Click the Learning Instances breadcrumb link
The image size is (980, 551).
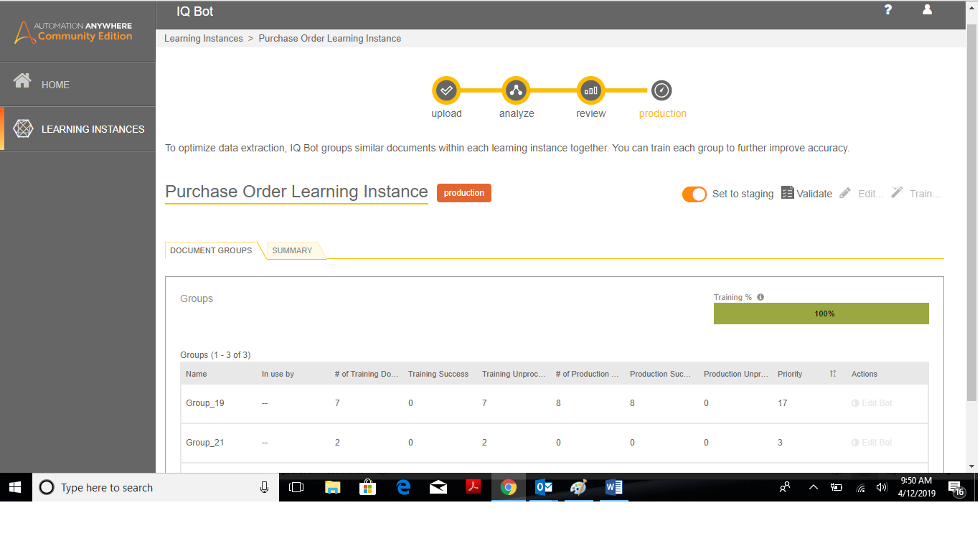204,39
